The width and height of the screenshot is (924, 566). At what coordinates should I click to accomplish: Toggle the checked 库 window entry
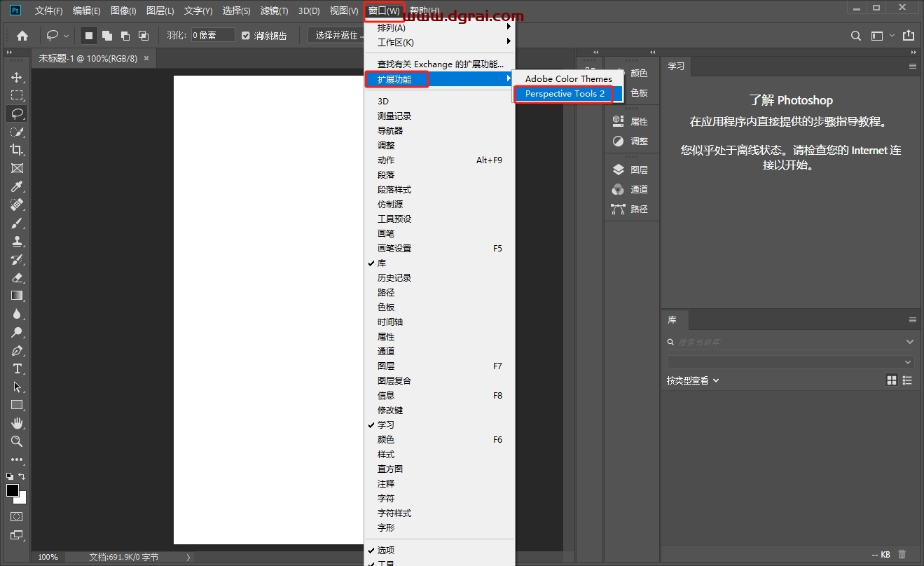coord(439,263)
